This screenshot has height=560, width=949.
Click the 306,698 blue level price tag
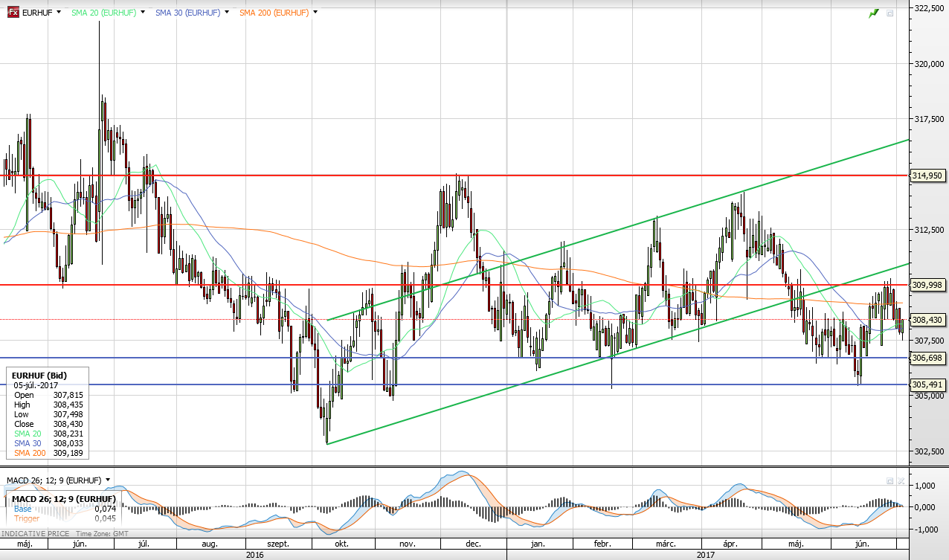click(x=927, y=358)
